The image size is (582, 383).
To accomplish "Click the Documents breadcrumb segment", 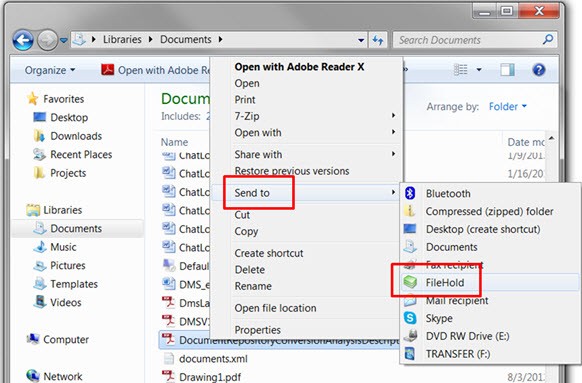I will click(x=186, y=39).
